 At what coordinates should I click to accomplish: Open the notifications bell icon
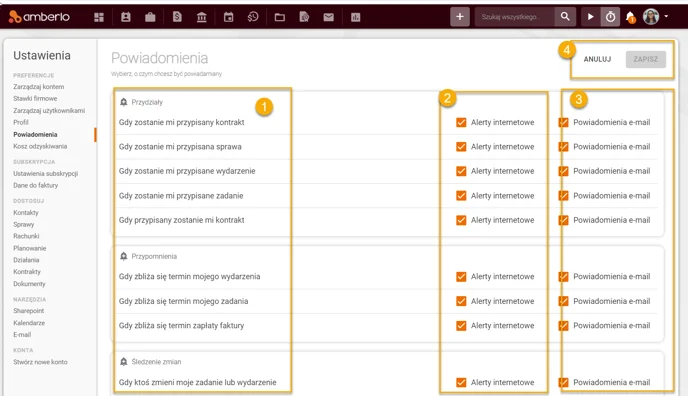631,17
